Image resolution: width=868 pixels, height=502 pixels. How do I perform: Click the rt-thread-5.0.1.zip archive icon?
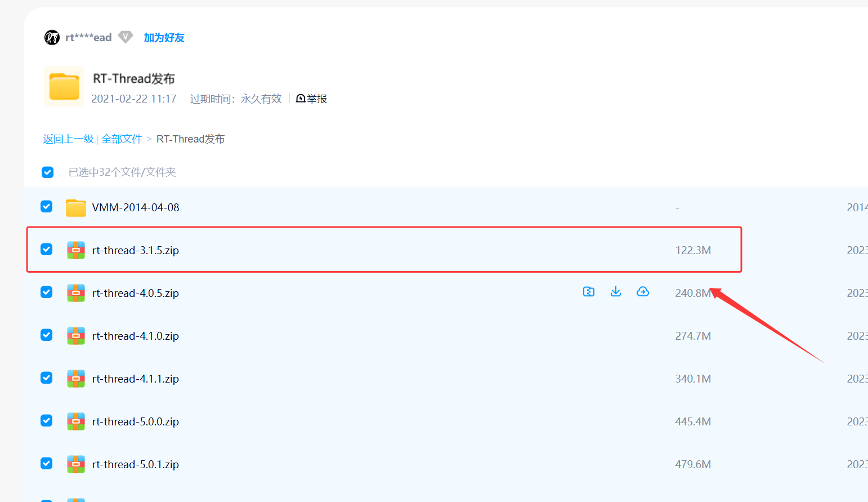(75, 464)
